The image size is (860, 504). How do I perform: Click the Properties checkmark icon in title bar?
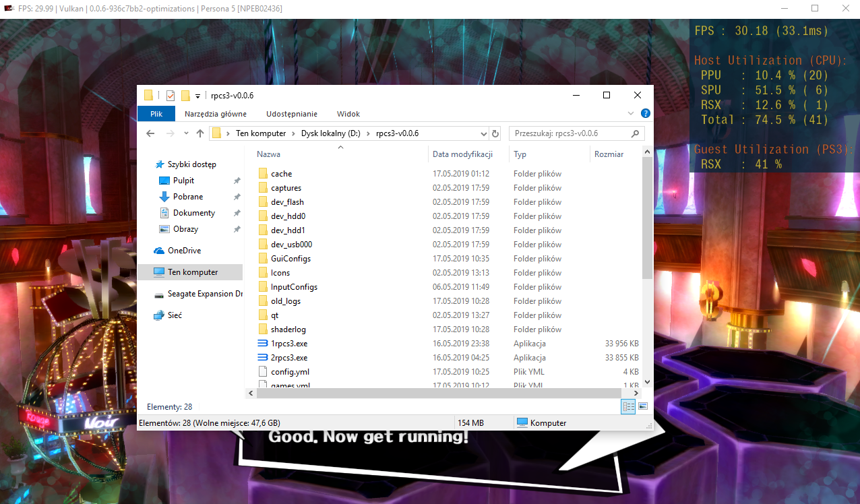pos(171,95)
